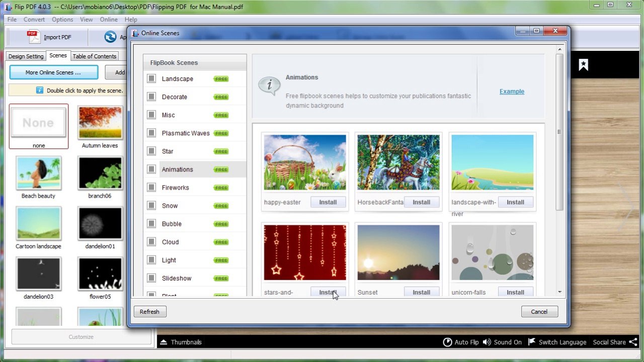Install the unicorn-falls scene

tap(515, 292)
